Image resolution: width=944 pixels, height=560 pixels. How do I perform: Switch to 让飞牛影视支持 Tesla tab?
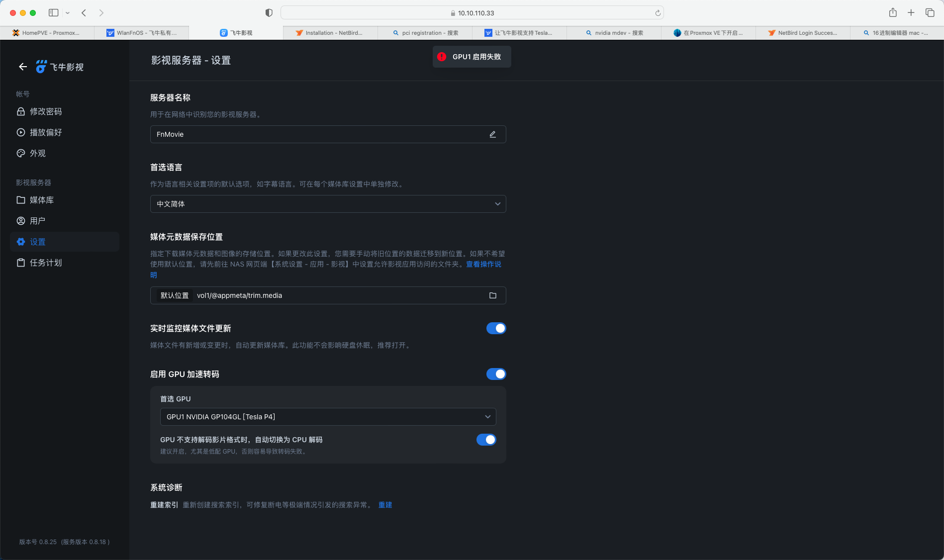click(519, 33)
